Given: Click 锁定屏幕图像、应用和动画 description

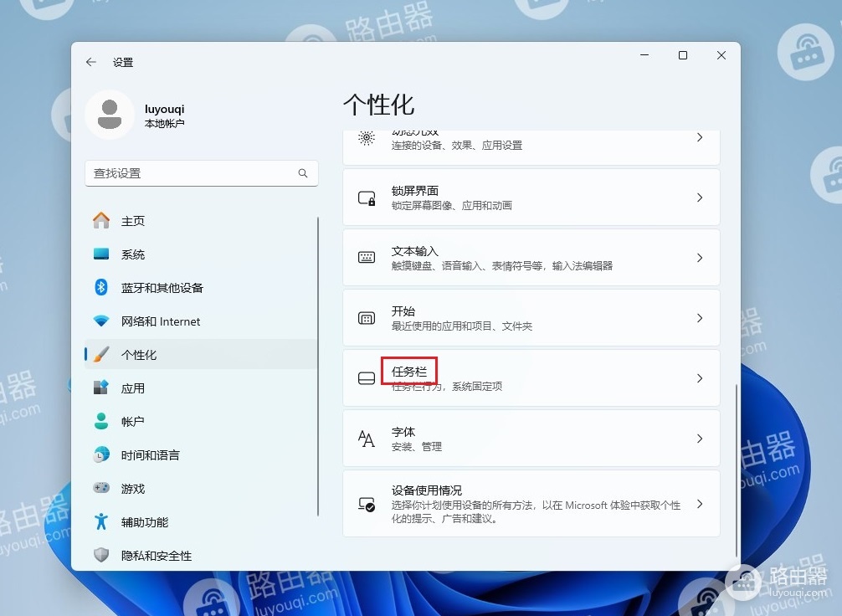Looking at the screenshot, I should [x=452, y=206].
